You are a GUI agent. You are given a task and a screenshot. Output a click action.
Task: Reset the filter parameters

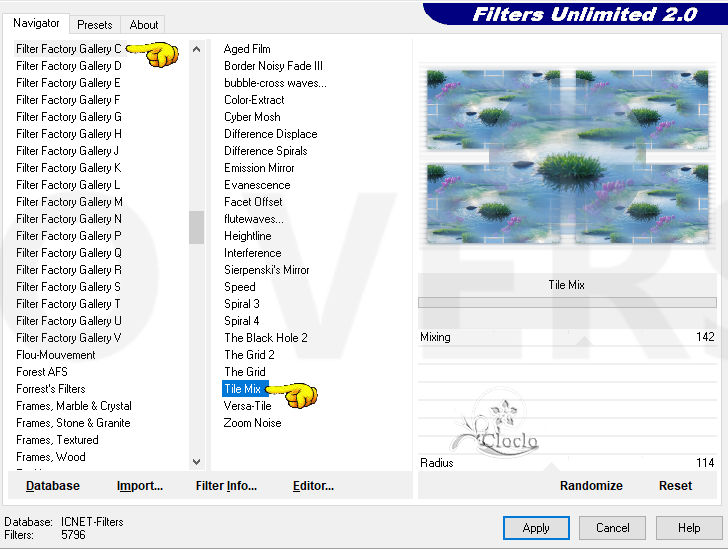[x=675, y=486]
